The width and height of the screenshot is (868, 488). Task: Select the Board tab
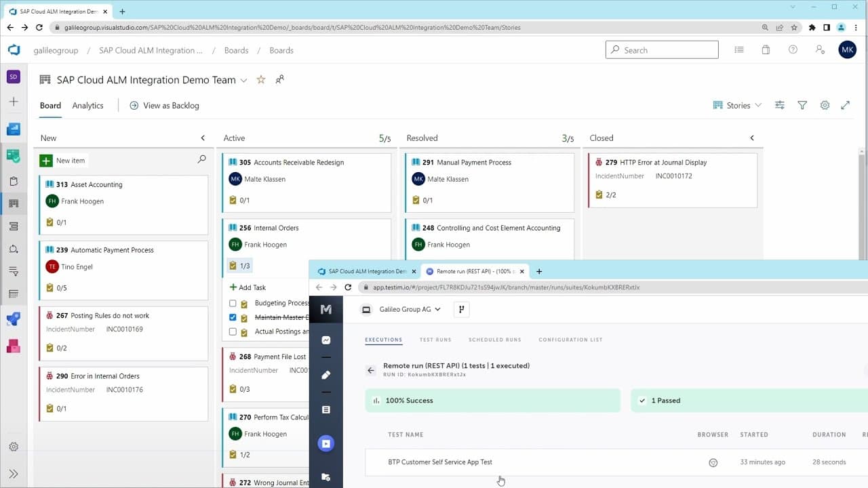(x=50, y=106)
